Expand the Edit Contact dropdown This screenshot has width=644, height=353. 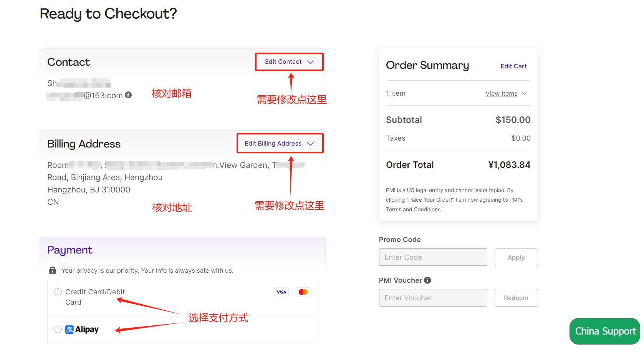pos(289,62)
